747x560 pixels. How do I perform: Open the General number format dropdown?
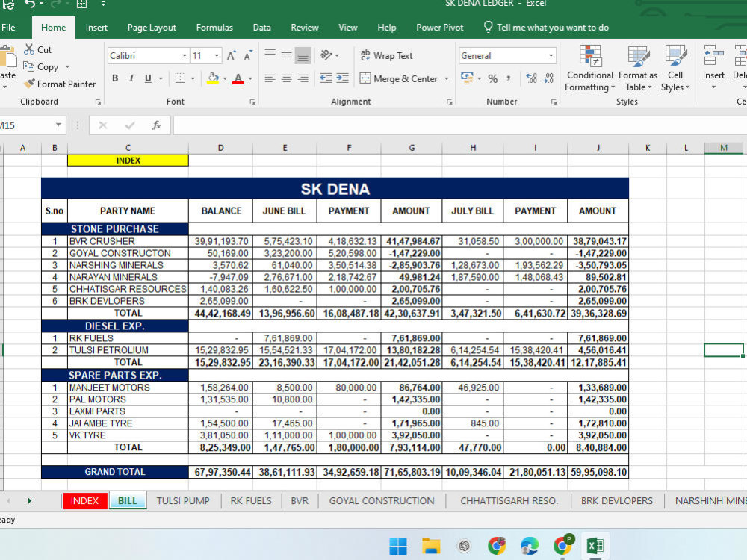pos(551,56)
